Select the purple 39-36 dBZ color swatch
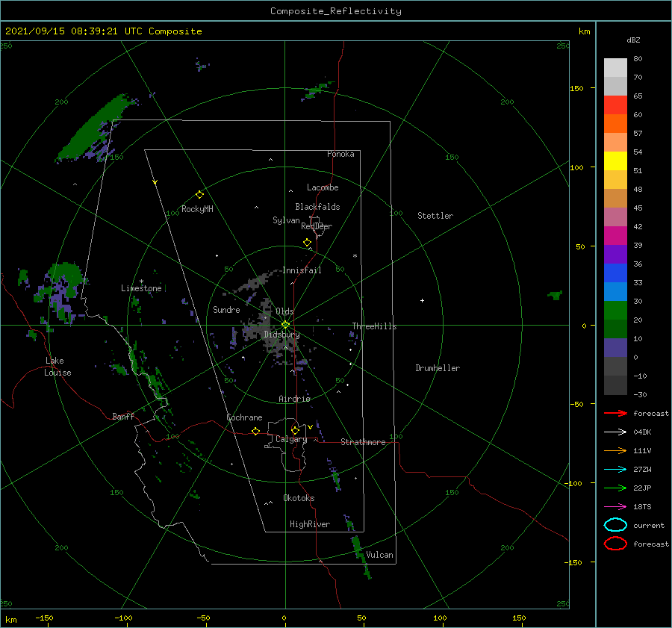Viewport: 672px width, 628px height. tap(615, 255)
